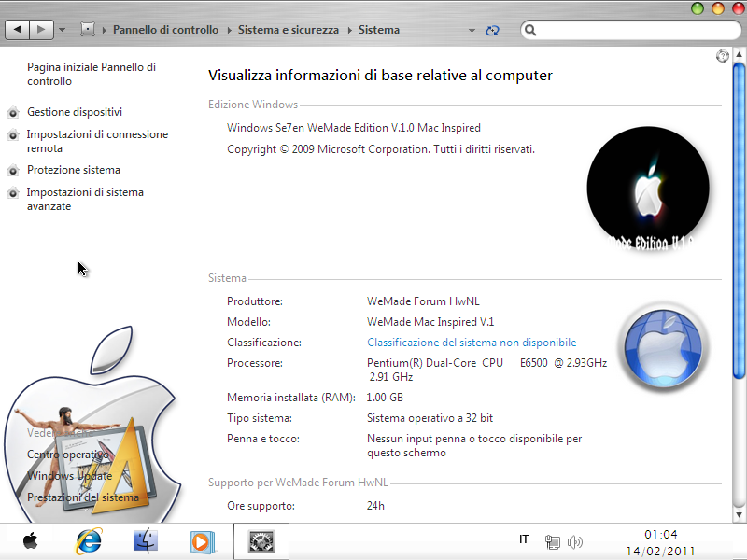Click the IT language indicator
The height and width of the screenshot is (560, 747).
(x=524, y=539)
